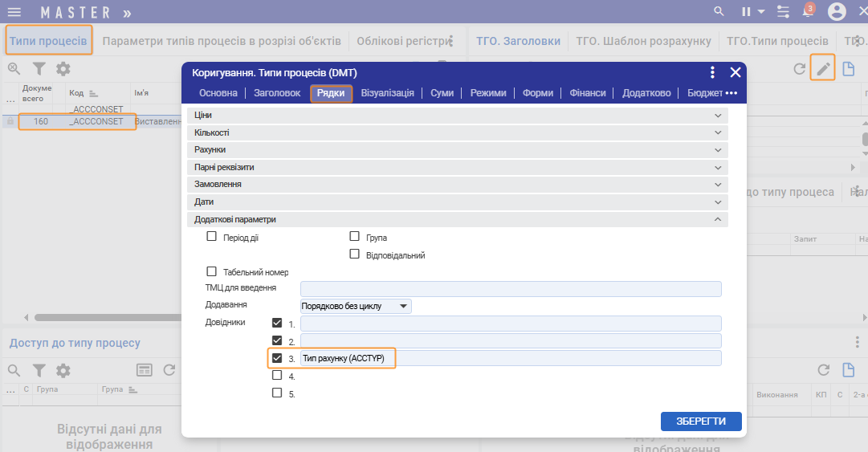Open Параметри типів процесів в розрізі об'єктів tab
The image size is (868, 452).
pos(222,41)
